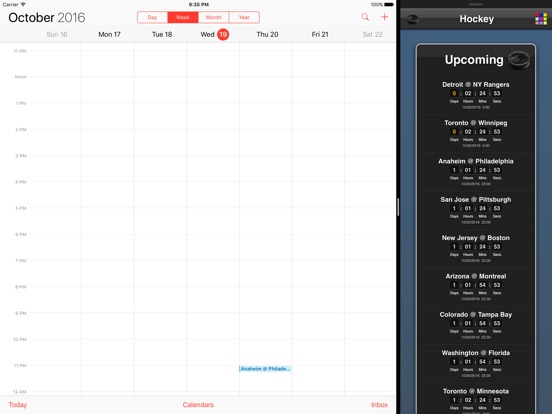
Task: Jump to Today in the calendar
Action: [x=18, y=405]
